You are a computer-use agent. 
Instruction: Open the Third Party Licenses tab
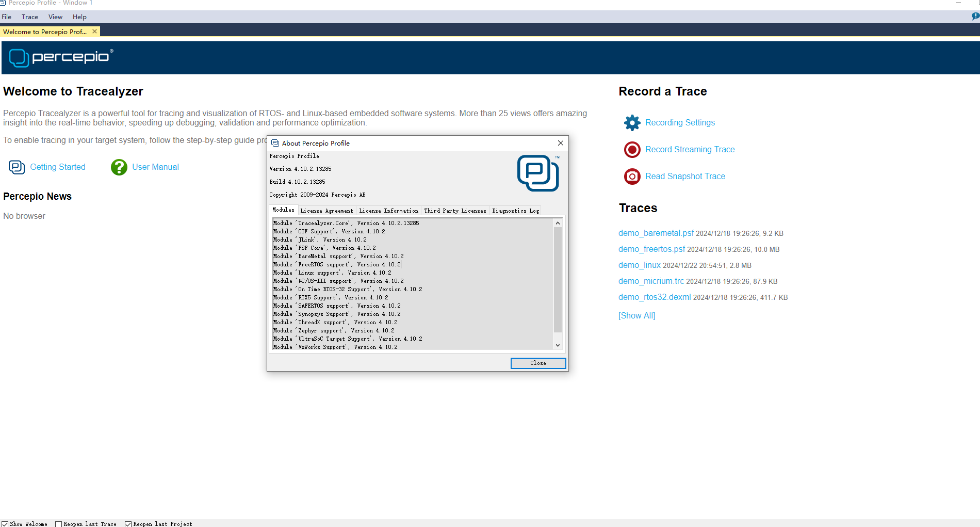[455, 211]
